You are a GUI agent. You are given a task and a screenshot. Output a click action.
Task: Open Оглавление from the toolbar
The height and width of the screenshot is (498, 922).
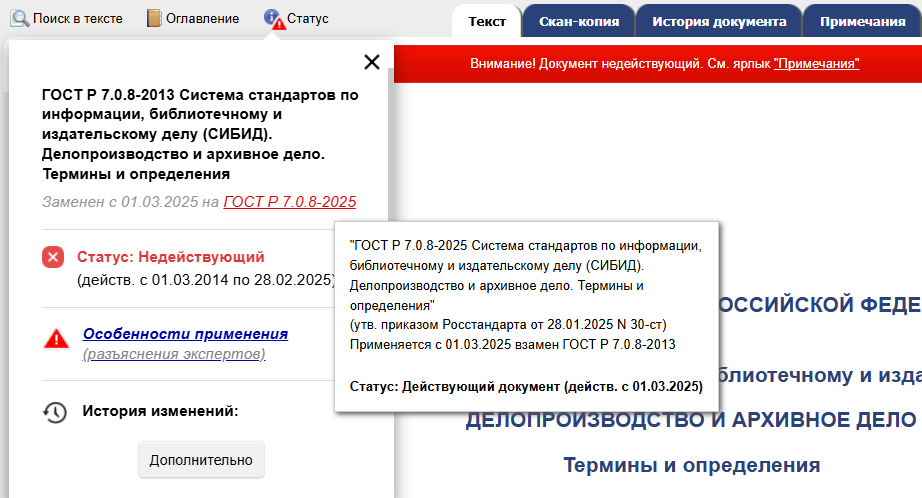pyautogui.click(x=202, y=19)
